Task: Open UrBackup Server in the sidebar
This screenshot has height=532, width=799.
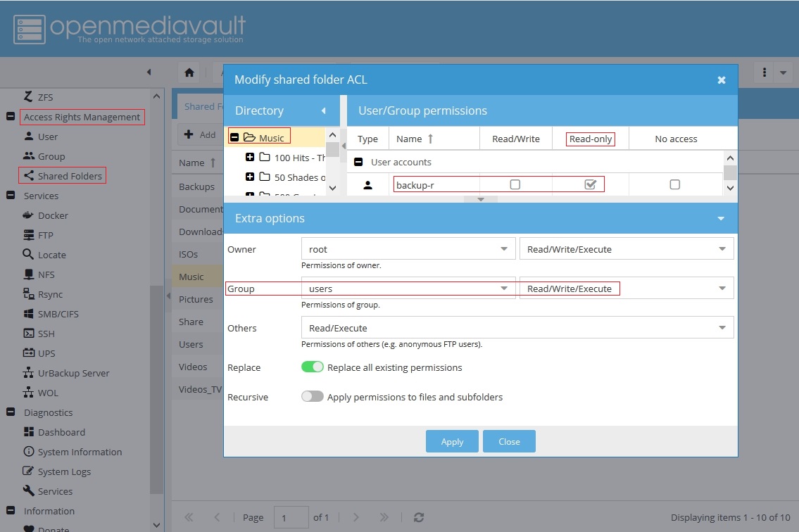Action: 73,373
